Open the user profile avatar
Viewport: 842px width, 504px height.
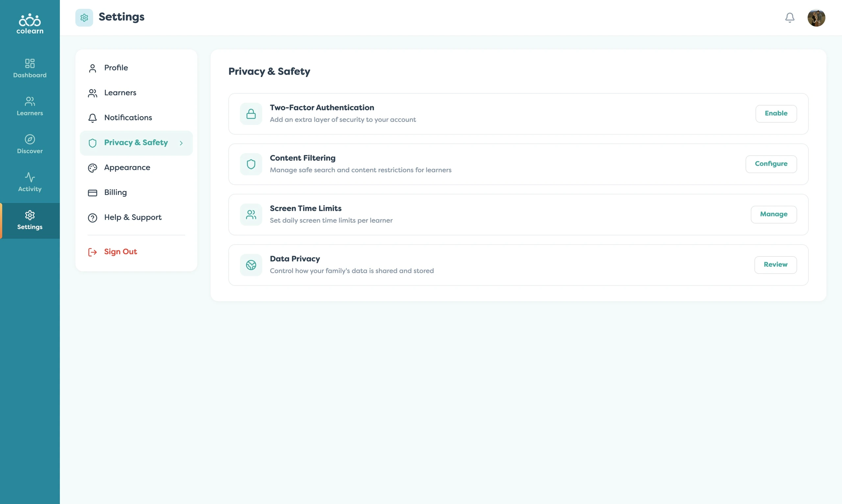pyautogui.click(x=816, y=18)
